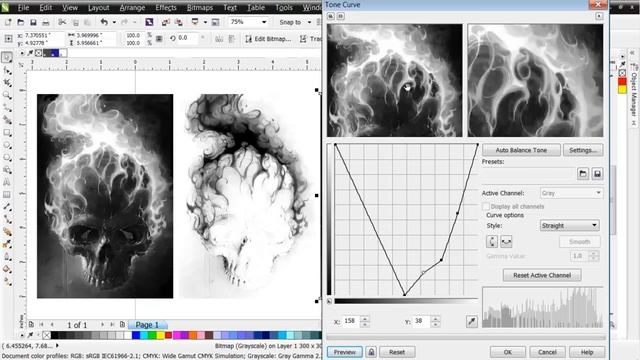The image size is (640, 360).
Task: Click the Cancel button in Tone Curve
Action: [547, 352]
